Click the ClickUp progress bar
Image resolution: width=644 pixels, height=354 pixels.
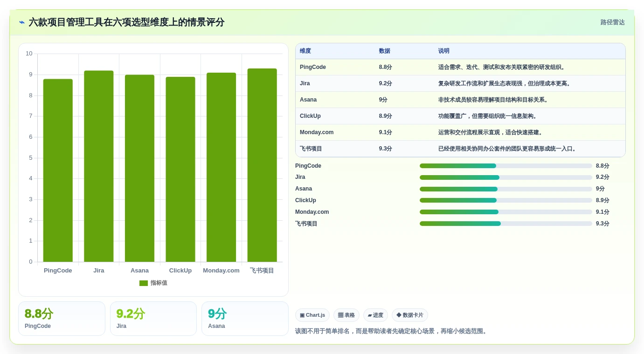506,200
